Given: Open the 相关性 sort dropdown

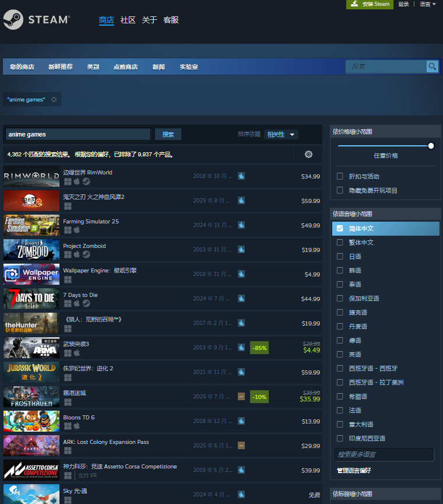Looking at the screenshot, I should tap(281, 134).
